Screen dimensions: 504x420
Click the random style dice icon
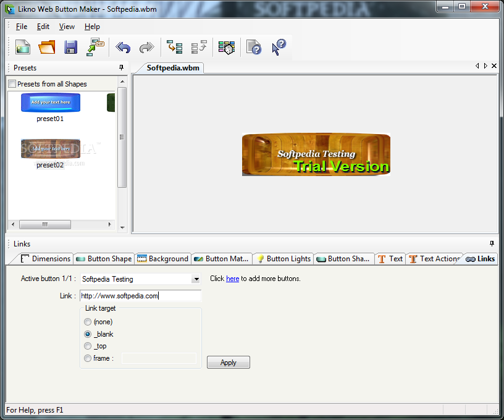tap(227, 47)
